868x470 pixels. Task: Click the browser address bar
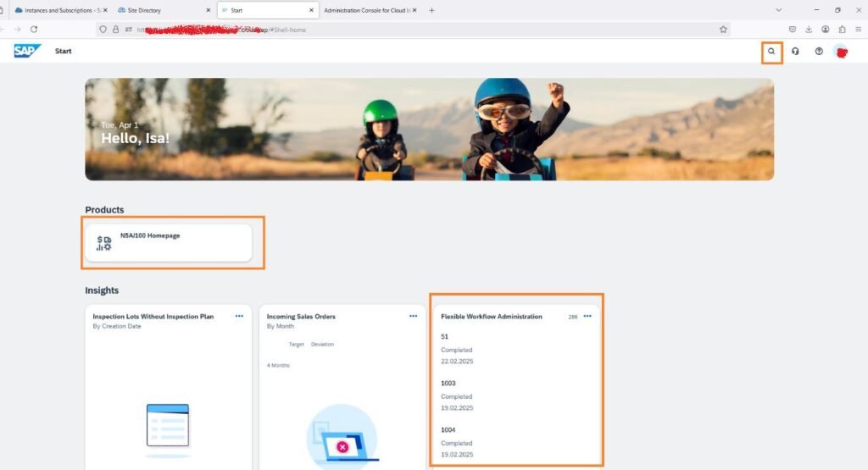pyautogui.click(x=424, y=29)
